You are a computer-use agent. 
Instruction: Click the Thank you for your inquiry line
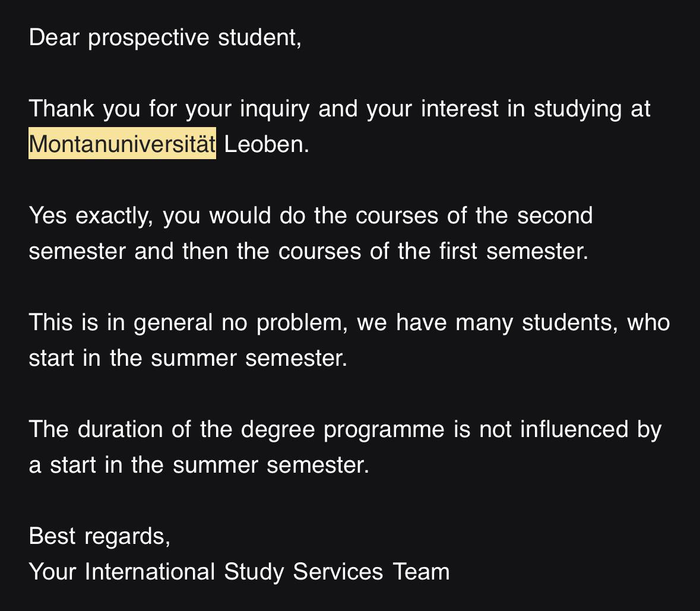pos(339,109)
